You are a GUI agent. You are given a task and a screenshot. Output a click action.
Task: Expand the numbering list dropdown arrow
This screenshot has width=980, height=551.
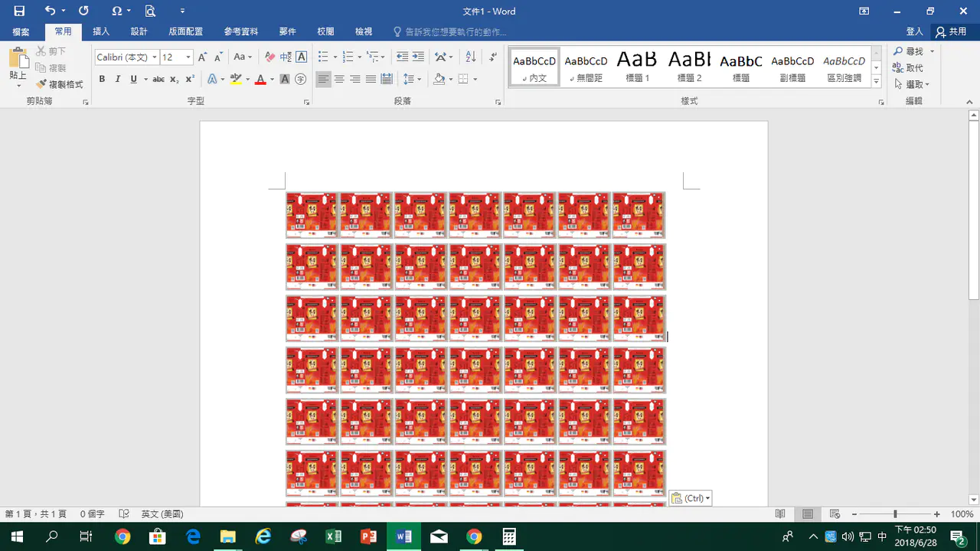pyautogui.click(x=360, y=57)
